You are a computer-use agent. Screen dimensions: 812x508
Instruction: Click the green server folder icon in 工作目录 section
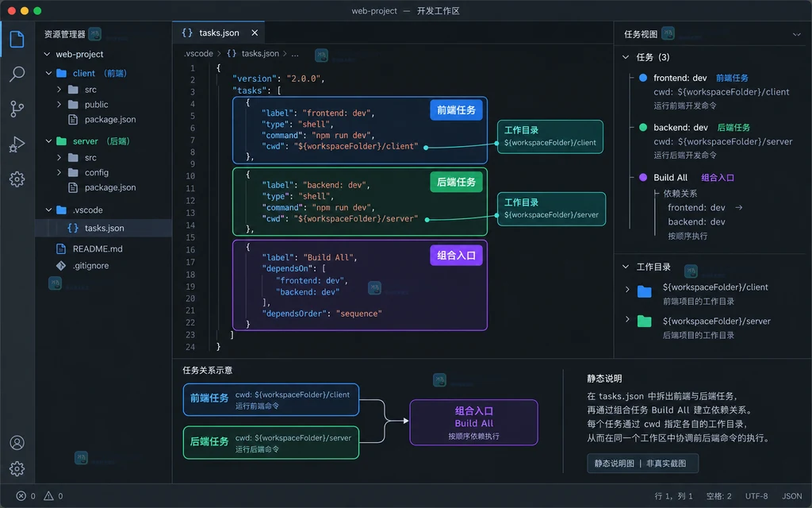coord(644,321)
